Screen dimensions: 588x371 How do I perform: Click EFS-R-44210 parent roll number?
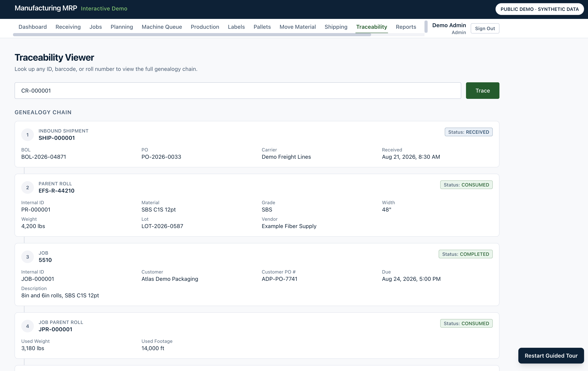click(56, 191)
